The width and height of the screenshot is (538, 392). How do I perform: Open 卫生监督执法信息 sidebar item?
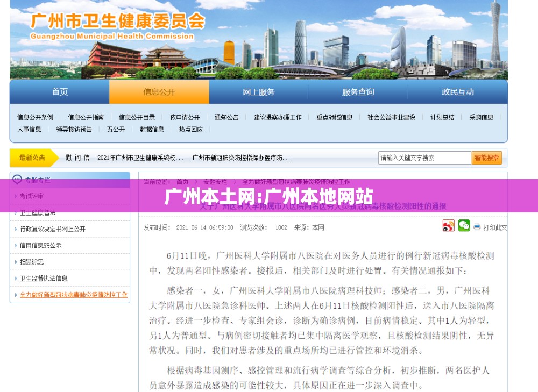click(x=44, y=279)
